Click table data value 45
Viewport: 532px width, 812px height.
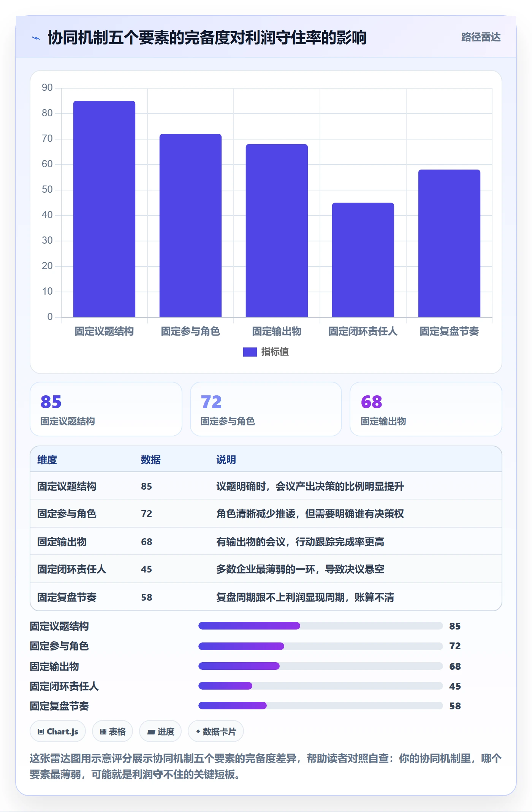click(147, 569)
